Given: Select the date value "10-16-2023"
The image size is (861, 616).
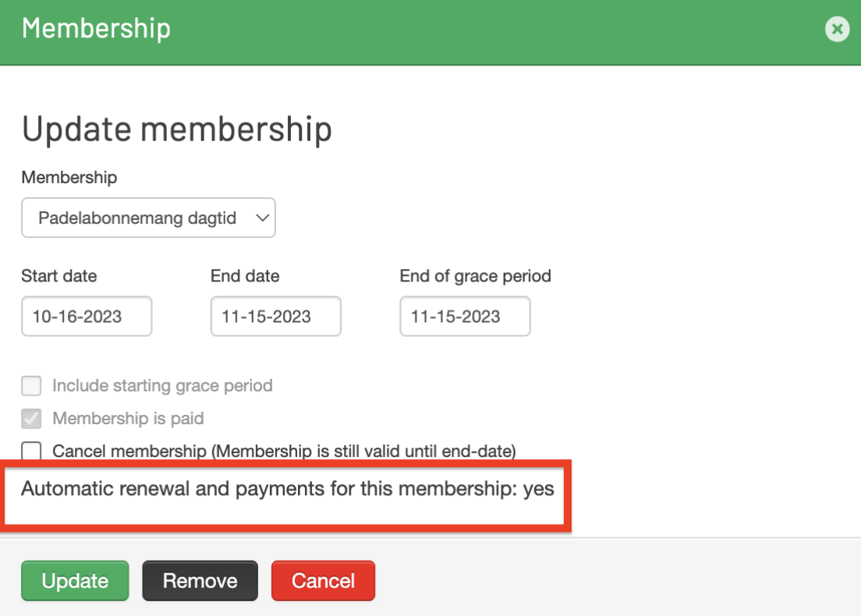Looking at the screenshot, I should pos(86,316).
